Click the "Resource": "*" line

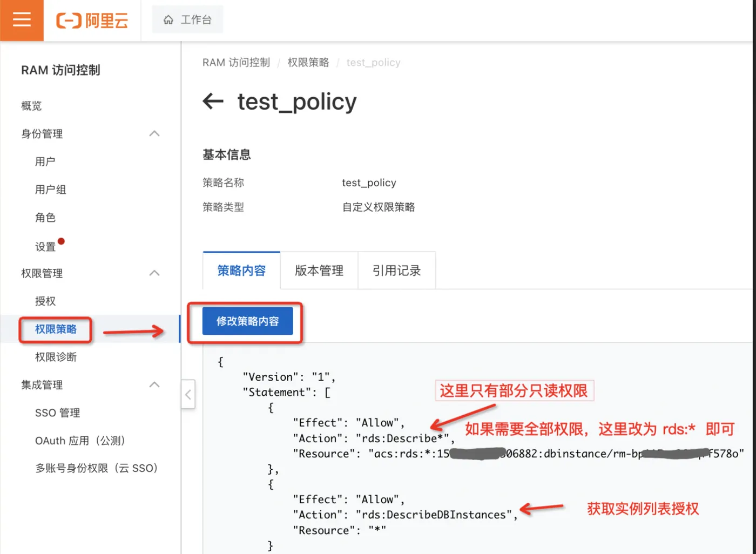[339, 531]
